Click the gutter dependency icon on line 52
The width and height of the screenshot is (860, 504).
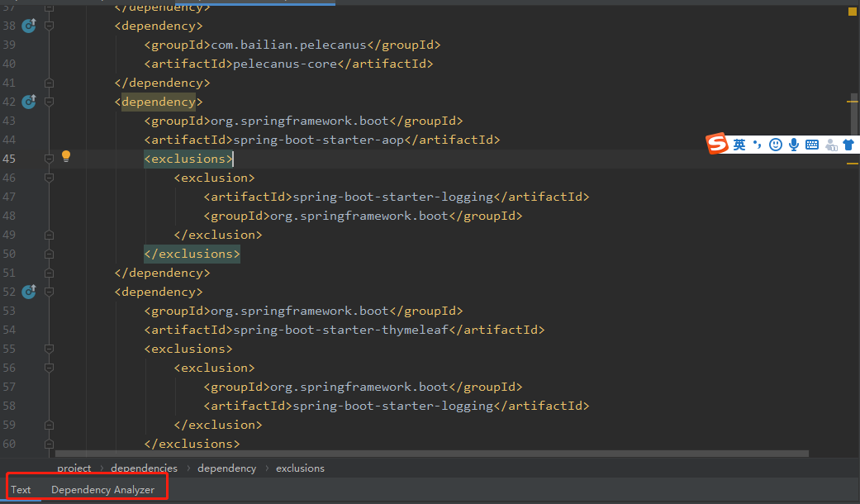(29, 291)
